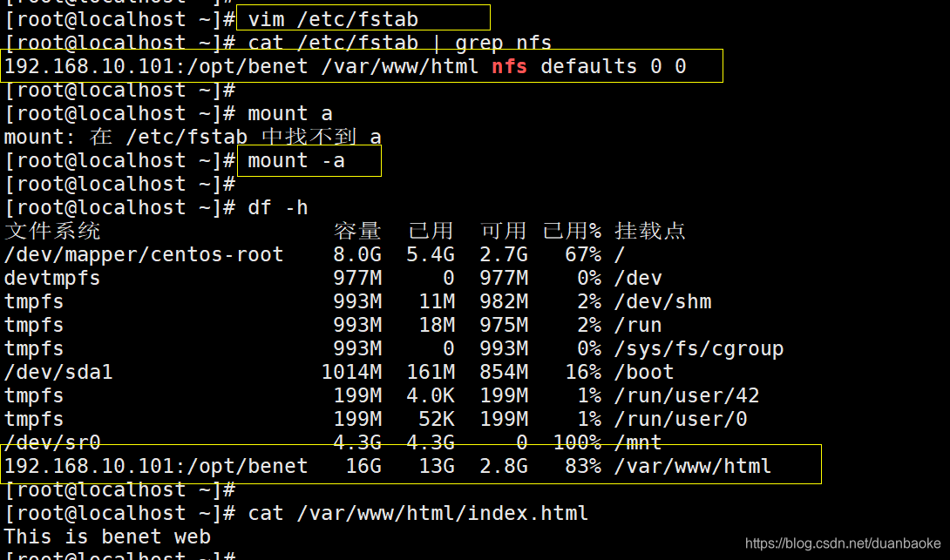Click '192.168.10.101:/opt/benet' in the fstab line

(x=156, y=66)
